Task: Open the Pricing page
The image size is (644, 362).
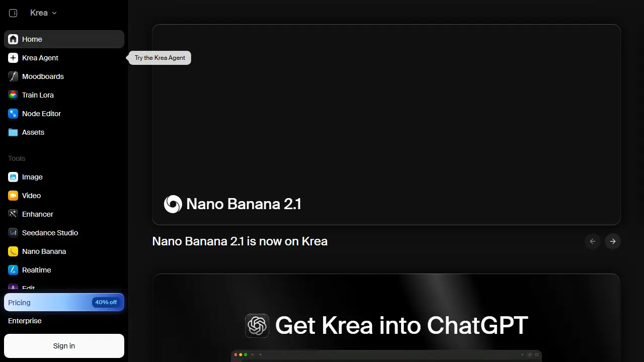Action: [x=64, y=302]
